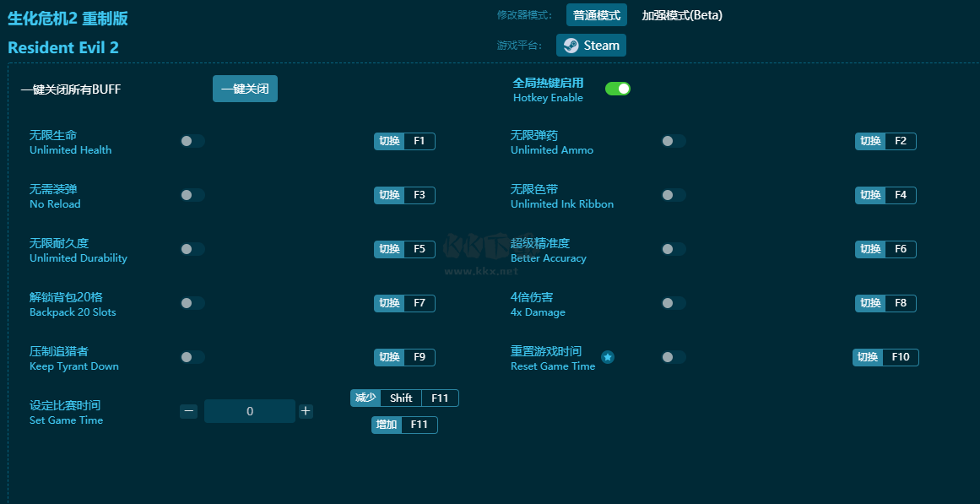Click the F8 hotkey button for 4x Damage
980x504 pixels.
(885, 303)
